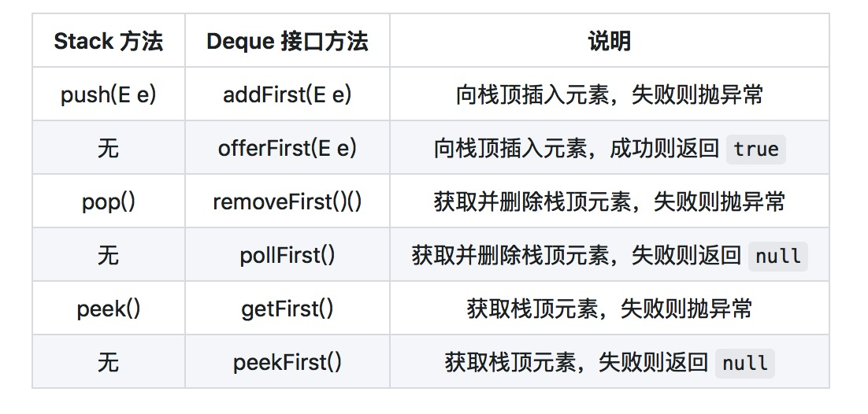This screenshot has height=414, width=868.
Task: Click the "说明" column header
Action: [609, 41]
